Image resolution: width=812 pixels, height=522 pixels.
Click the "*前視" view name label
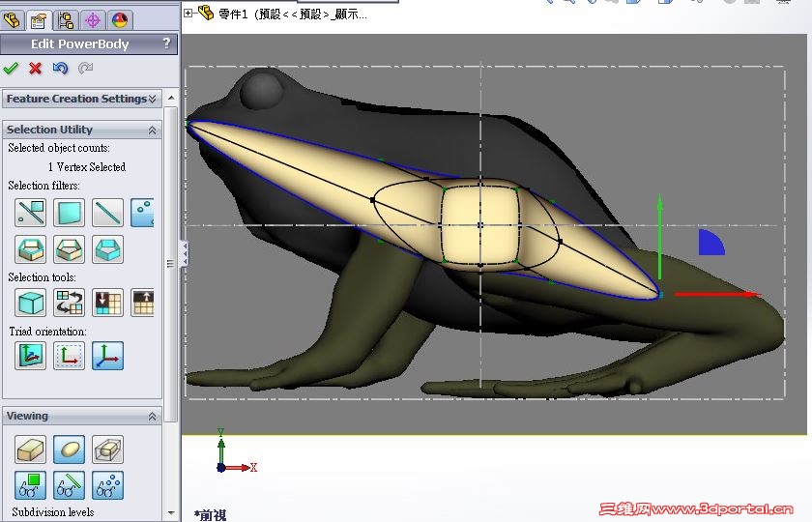(x=211, y=514)
